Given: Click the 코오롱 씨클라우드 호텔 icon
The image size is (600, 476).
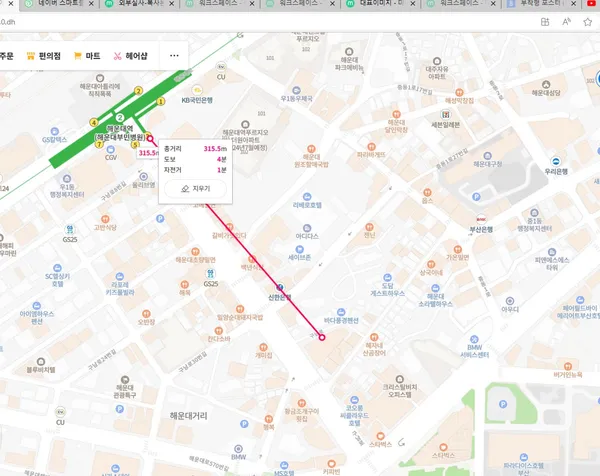Looking at the screenshot, I should (354, 400).
